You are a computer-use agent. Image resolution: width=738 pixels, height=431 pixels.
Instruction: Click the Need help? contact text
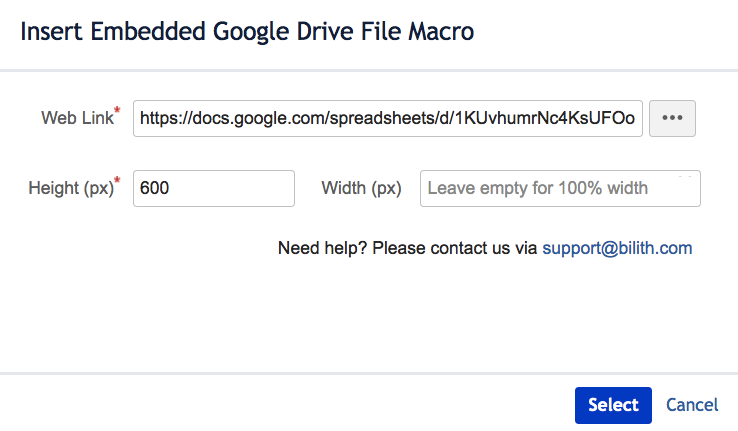(x=407, y=248)
